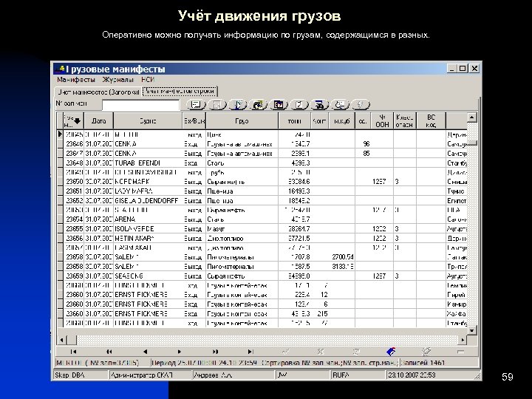Click the blue window toolbar button
The height and width of the screenshot is (399, 532).
279,105
